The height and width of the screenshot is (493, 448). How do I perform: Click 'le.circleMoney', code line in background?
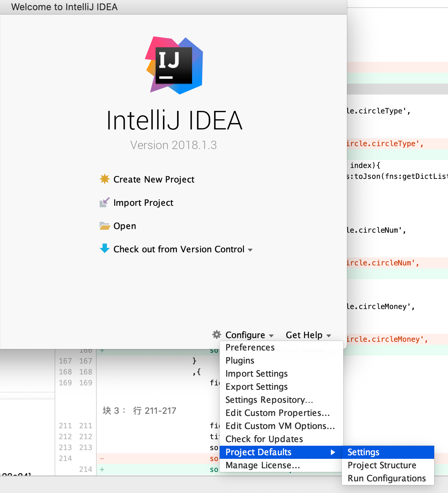pyautogui.click(x=381, y=306)
